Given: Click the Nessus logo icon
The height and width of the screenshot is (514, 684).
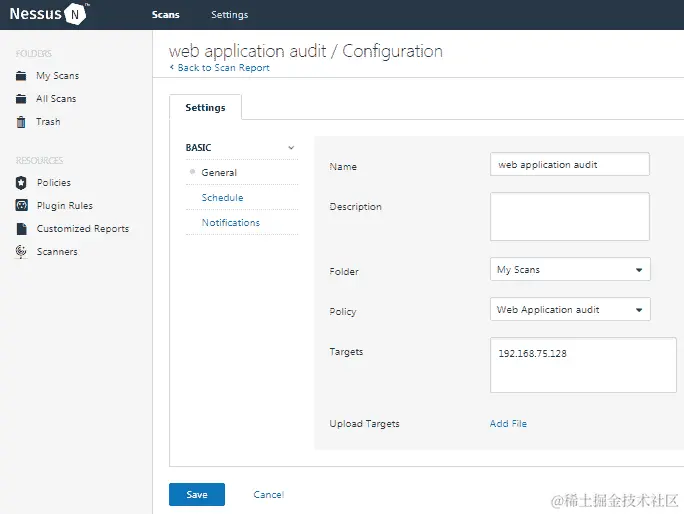Looking at the screenshot, I should (75, 14).
